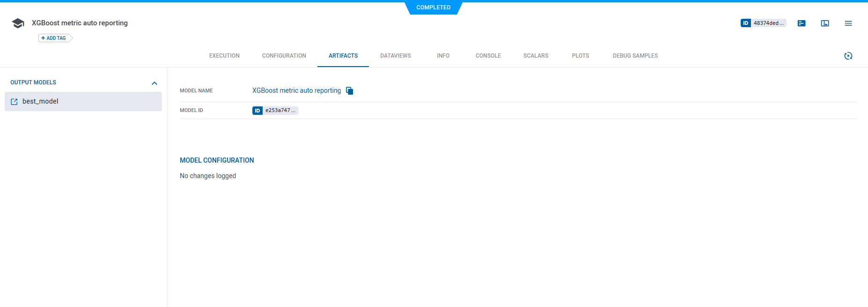
Task: Open the details view icon in header
Action: [801, 23]
